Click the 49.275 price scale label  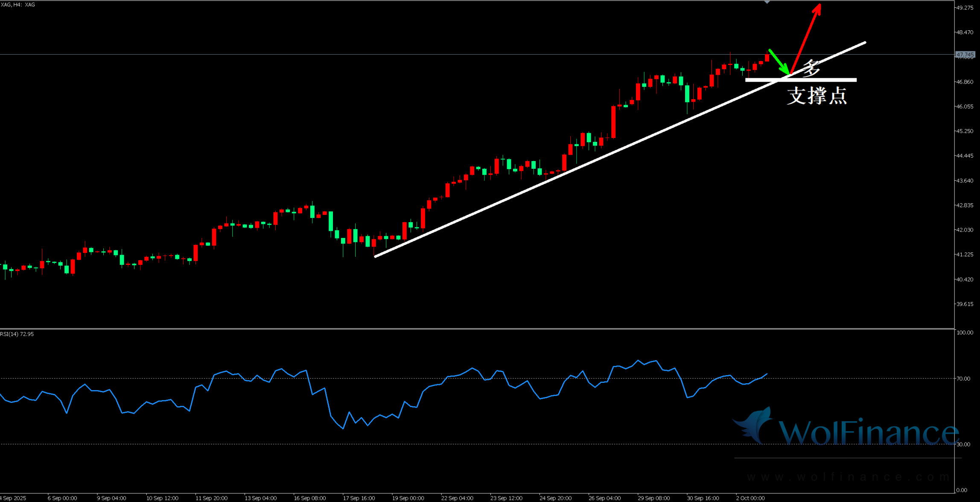tap(965, 8)
